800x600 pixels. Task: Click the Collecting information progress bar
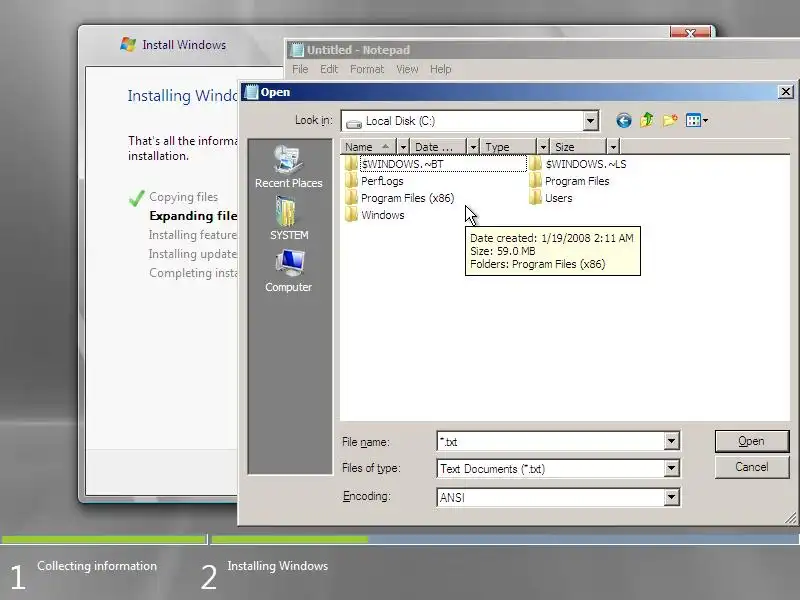tap(104, 539)
